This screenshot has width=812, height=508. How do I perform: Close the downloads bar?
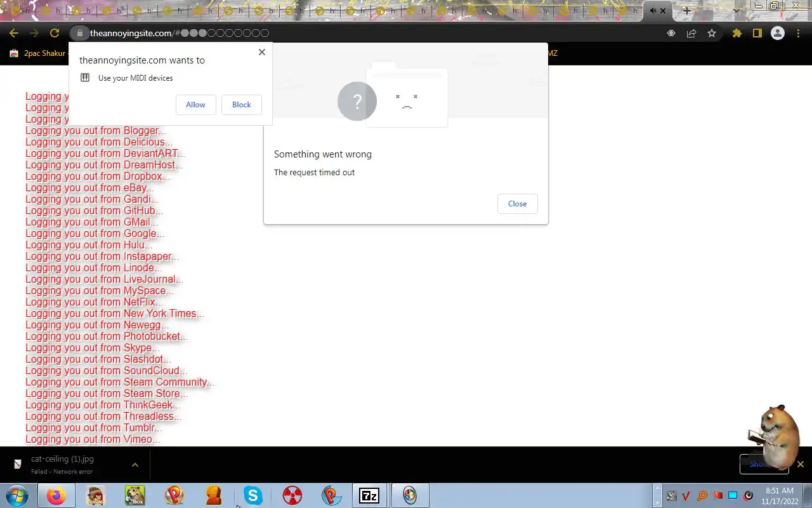click(800, 464)
